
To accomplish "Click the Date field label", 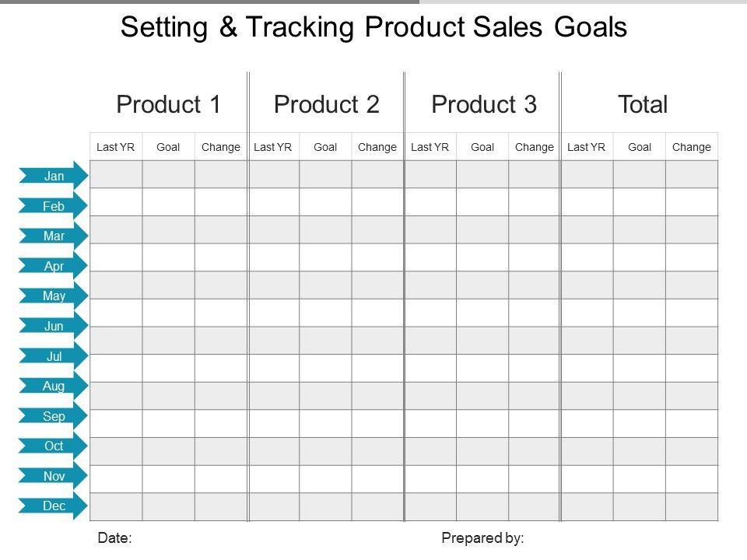I will click(x=114, y=537).
